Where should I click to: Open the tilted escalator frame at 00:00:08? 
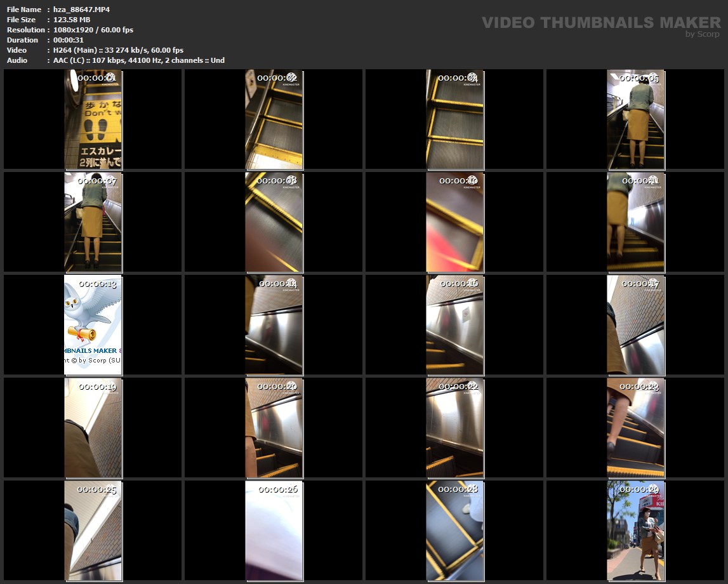pos(274,222)
